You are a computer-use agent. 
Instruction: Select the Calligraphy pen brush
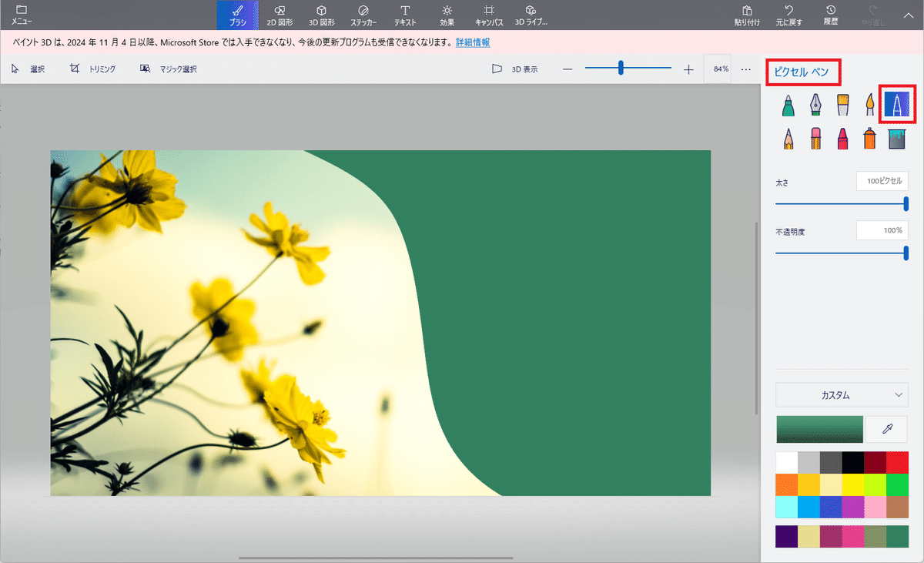pyautogui.click(x=815, y=105)
